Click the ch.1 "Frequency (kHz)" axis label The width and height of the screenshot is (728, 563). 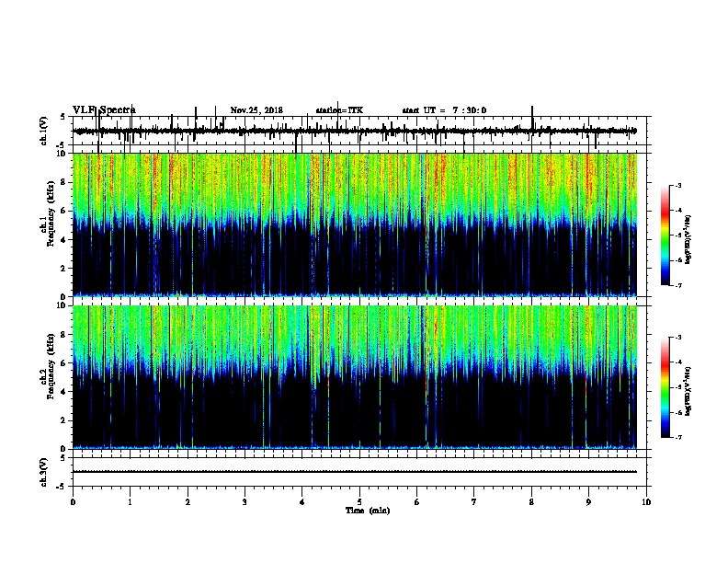(x=51, y=214)
